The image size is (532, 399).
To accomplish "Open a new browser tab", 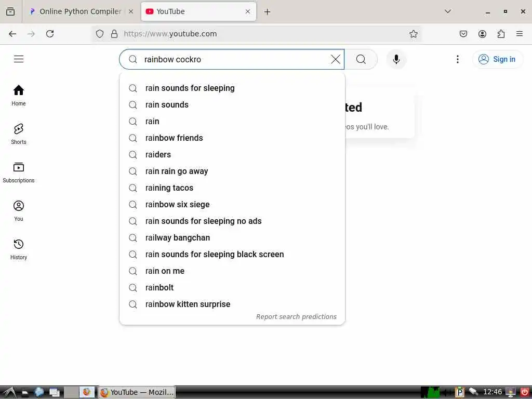I will (268, 12).
